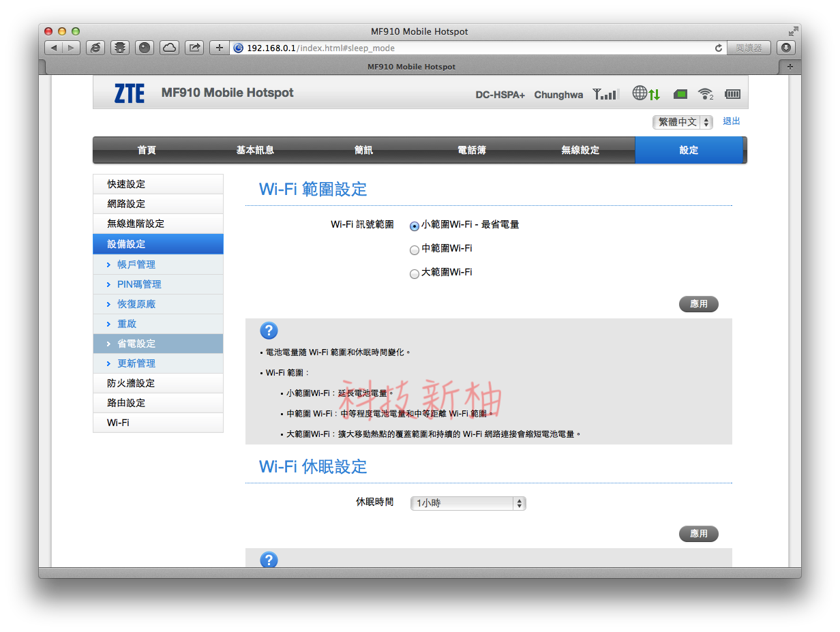
Task: Go to the 電話簿 navigation tab
Action: [x=472, y=150]
